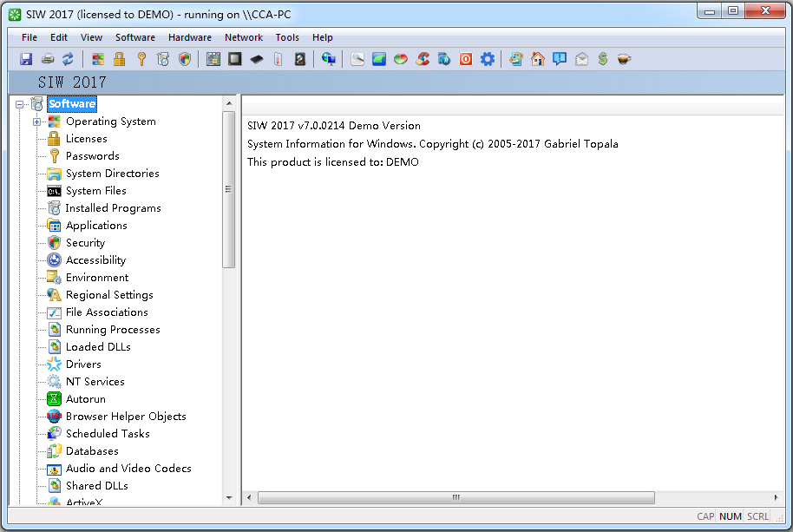
Task: Select Applications in the tree
Action: point(96,226)
